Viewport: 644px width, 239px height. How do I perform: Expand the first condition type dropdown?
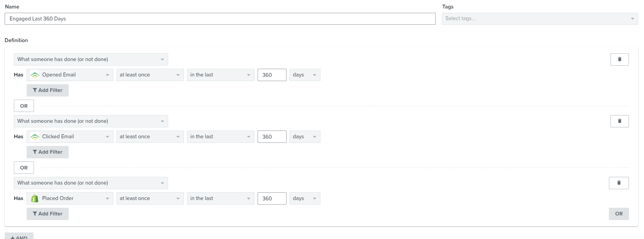tap(91, 59)
